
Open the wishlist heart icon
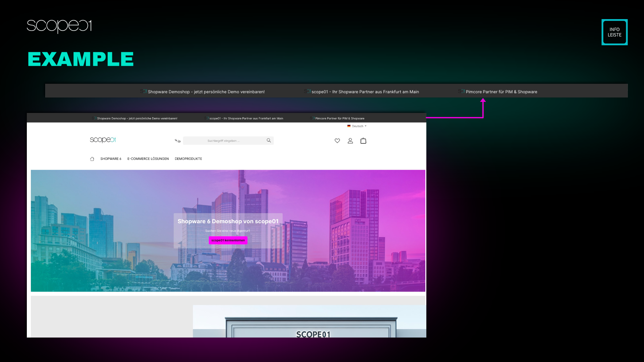click(337, 141)
